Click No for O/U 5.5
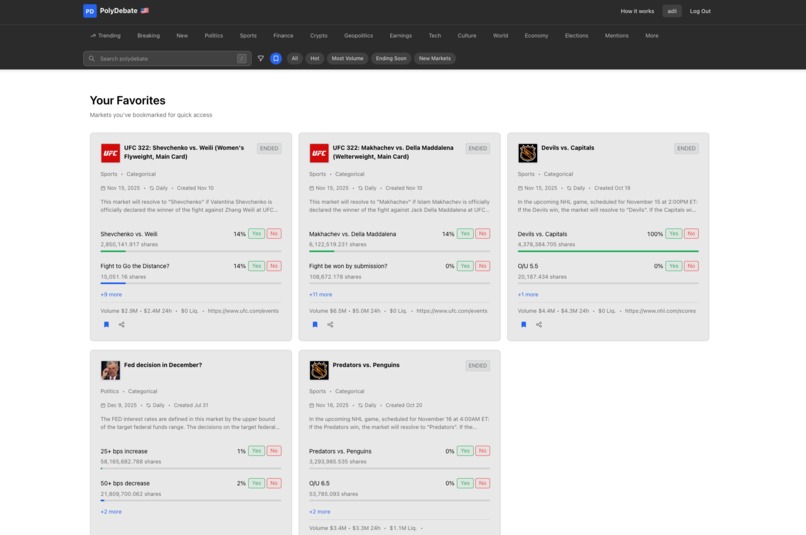The image size is (806, 535). click(x=691, y=266)
